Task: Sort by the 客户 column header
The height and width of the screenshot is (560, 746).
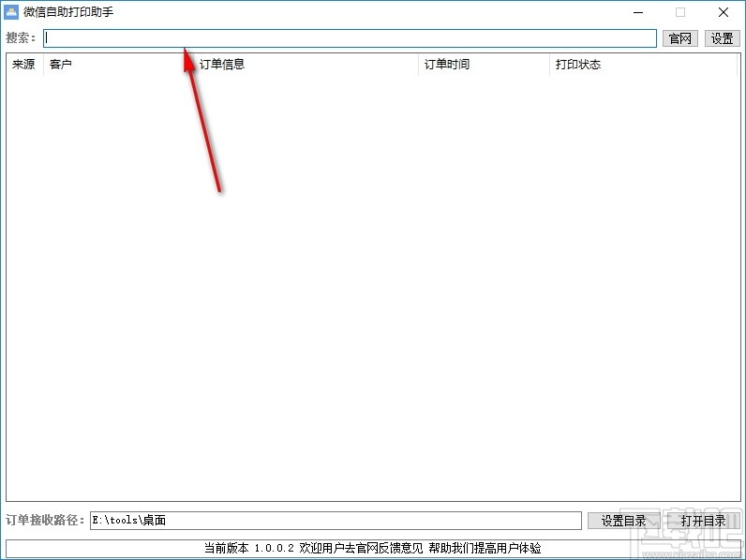Action: [118, 65]
